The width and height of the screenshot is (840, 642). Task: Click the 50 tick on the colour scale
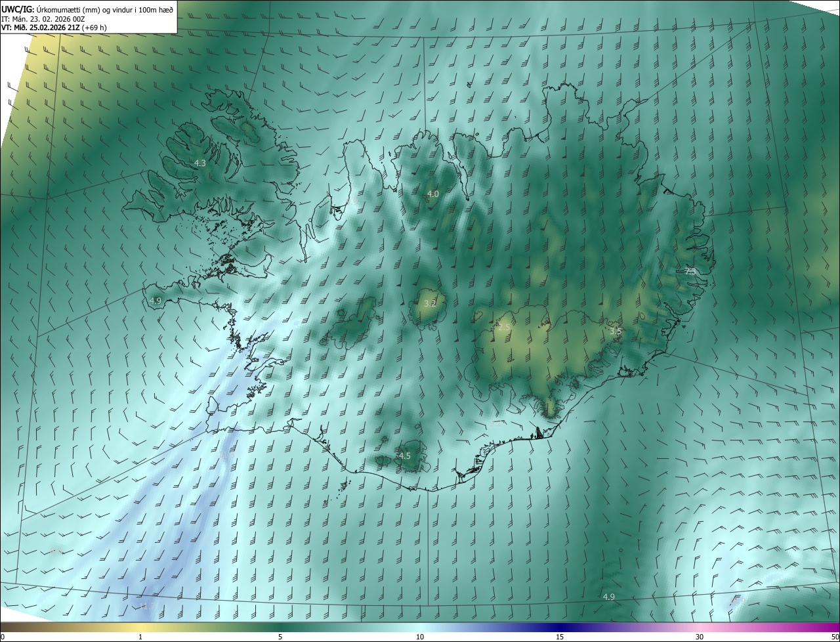click(x=835, y=637)
